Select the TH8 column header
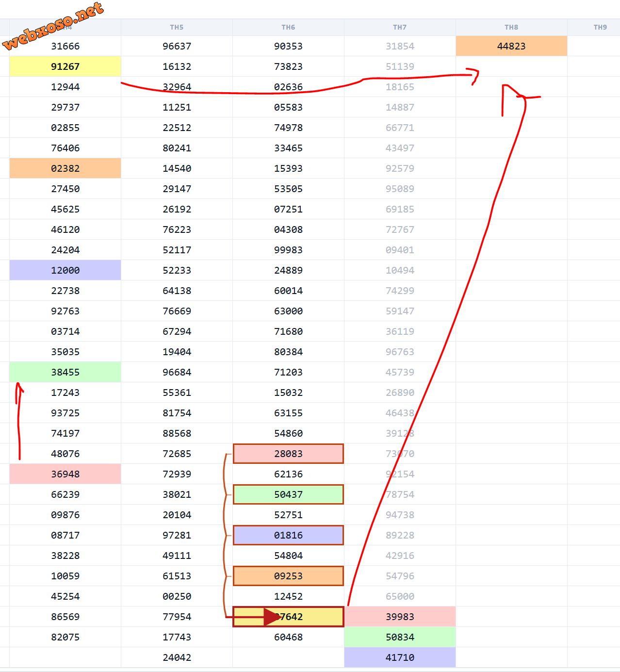 click(511, 27)
